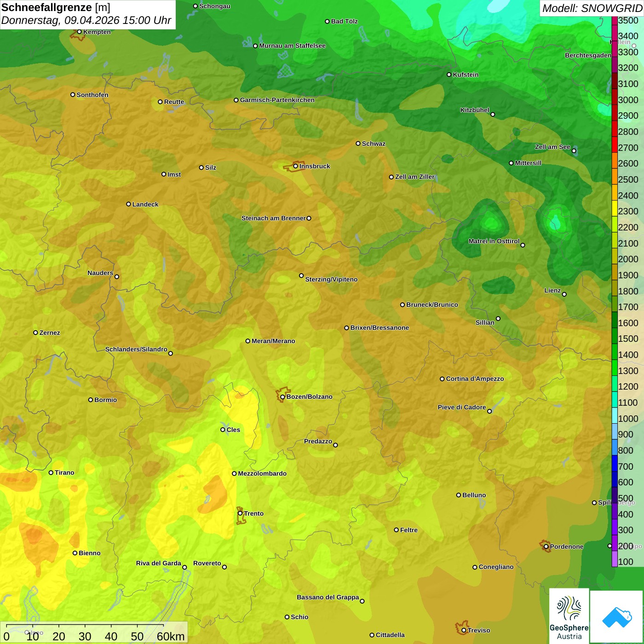Select the 2300 m yellow legend swatch
The width and height of the screenshot is (644, 644).
[615, 208]
